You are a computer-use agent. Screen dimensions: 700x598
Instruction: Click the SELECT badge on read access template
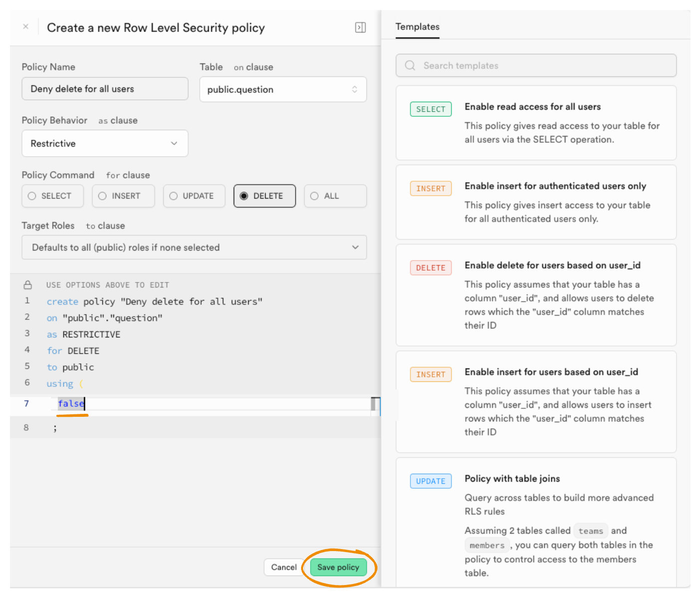(430, 109)
